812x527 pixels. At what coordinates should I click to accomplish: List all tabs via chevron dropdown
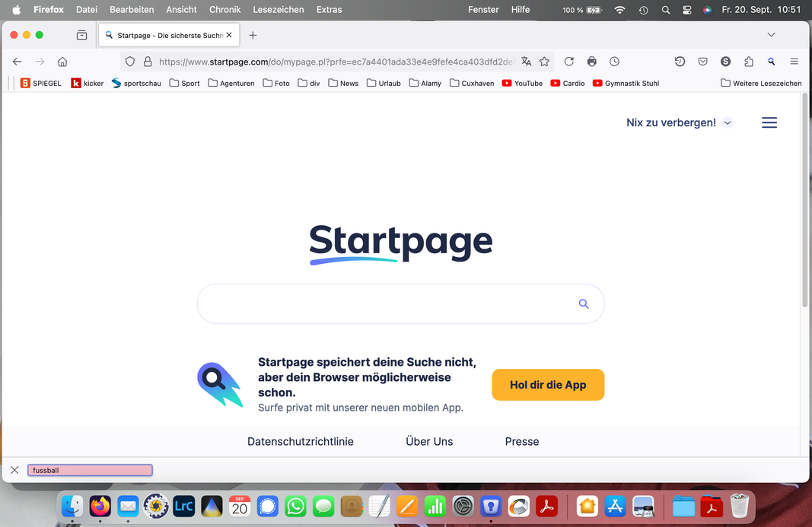[771, 35]
